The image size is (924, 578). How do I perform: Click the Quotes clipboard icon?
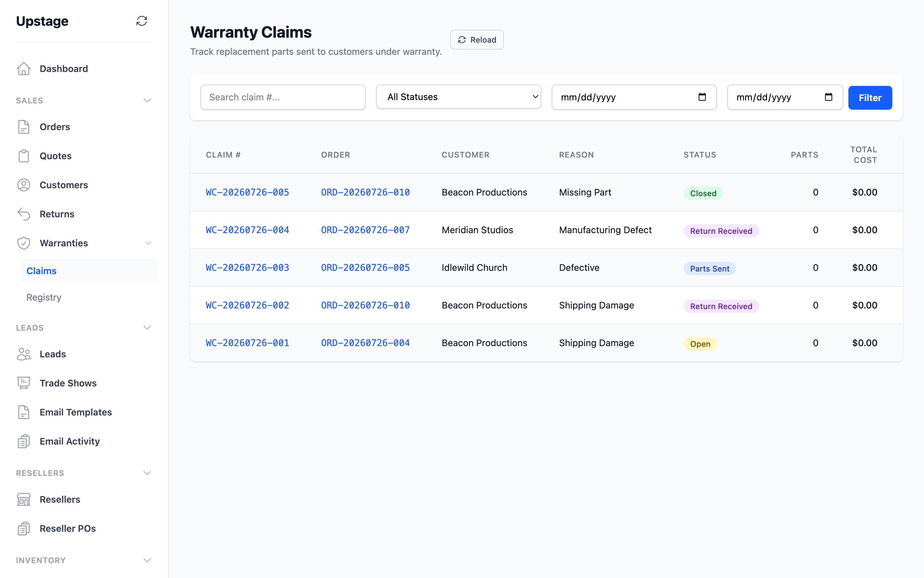[x=24, y=156]
